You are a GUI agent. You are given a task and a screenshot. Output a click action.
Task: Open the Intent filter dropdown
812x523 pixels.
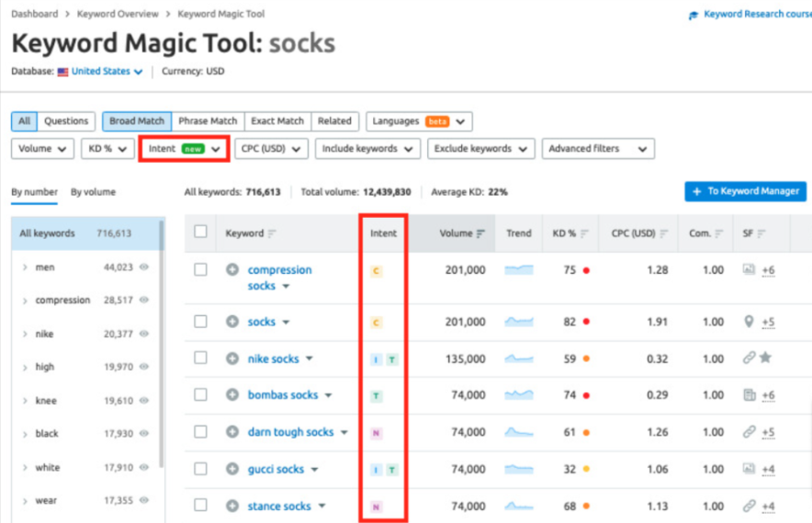pos(184,149)
